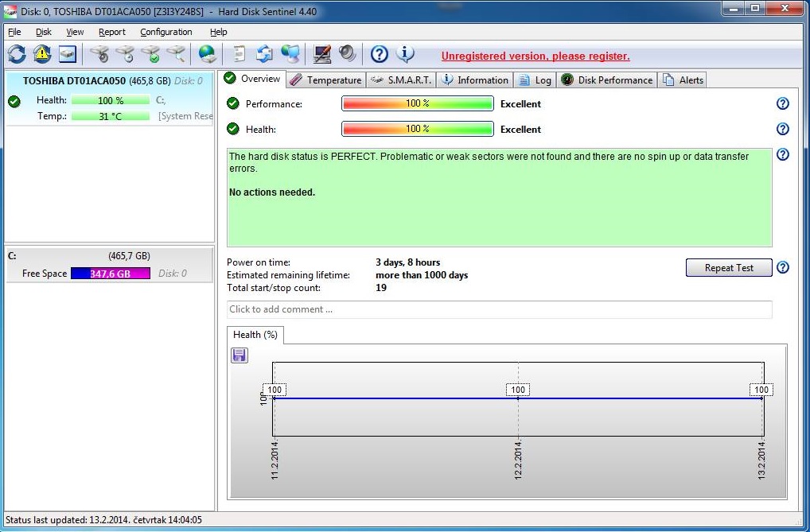
Task: Click help icon beside Performance rating
Action: point(782,103)
